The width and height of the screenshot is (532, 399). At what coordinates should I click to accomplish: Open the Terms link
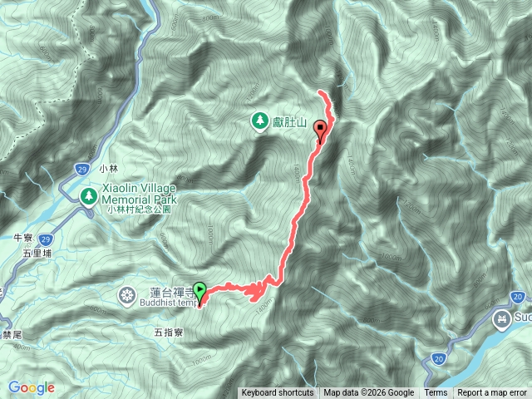436,393
